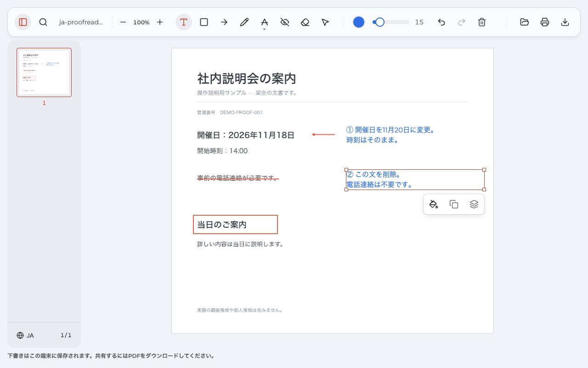This screenshot has width=588, height=368.
Task: Click the 100% zoom level
Action: pyautogui.click(x=141, y=22)
